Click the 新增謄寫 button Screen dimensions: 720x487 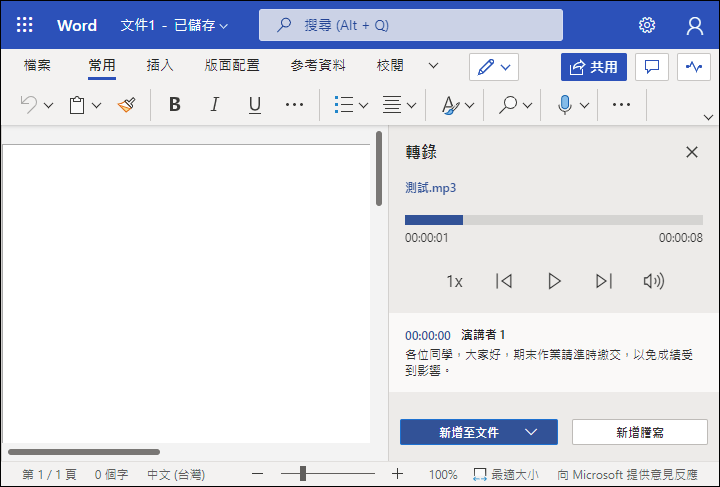(x=640, y=432)
